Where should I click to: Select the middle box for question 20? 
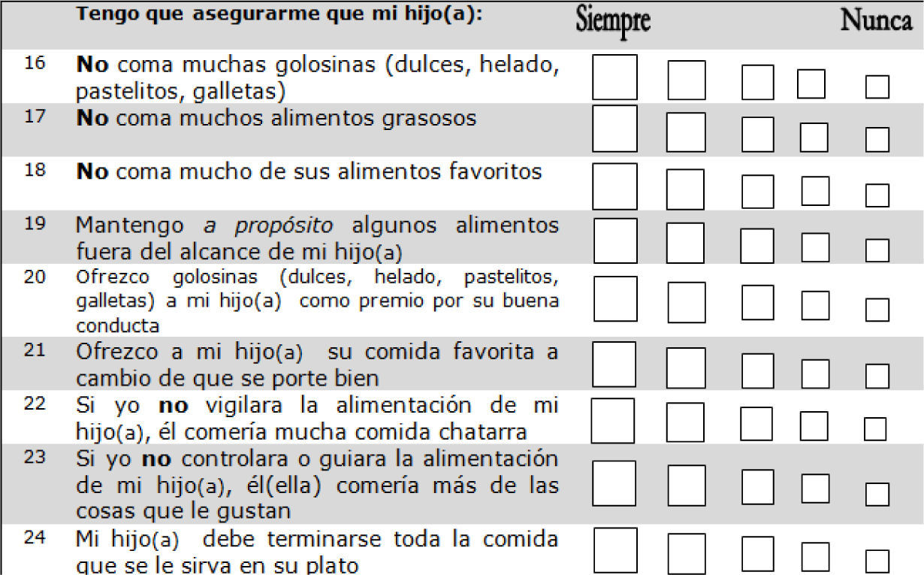pos(757,303)
